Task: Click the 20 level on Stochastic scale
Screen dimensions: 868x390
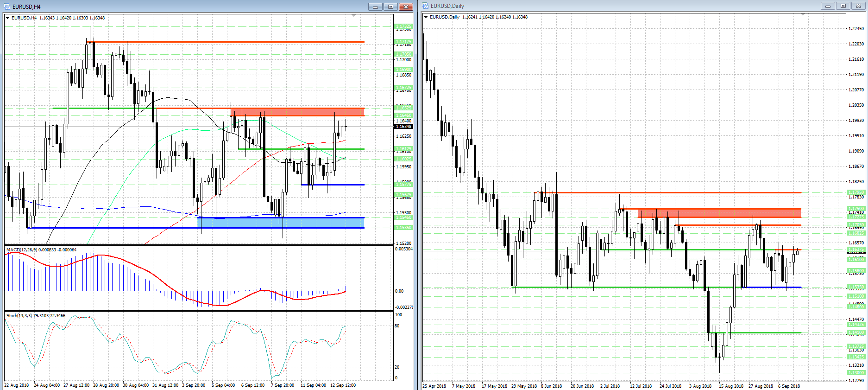Action: pyautogui.click(x=397, y=367)
